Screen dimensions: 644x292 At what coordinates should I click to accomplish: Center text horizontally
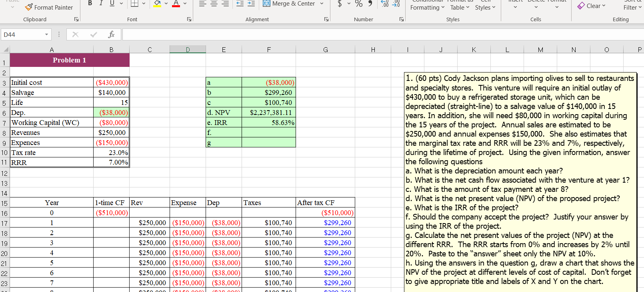tap(214, 3)
